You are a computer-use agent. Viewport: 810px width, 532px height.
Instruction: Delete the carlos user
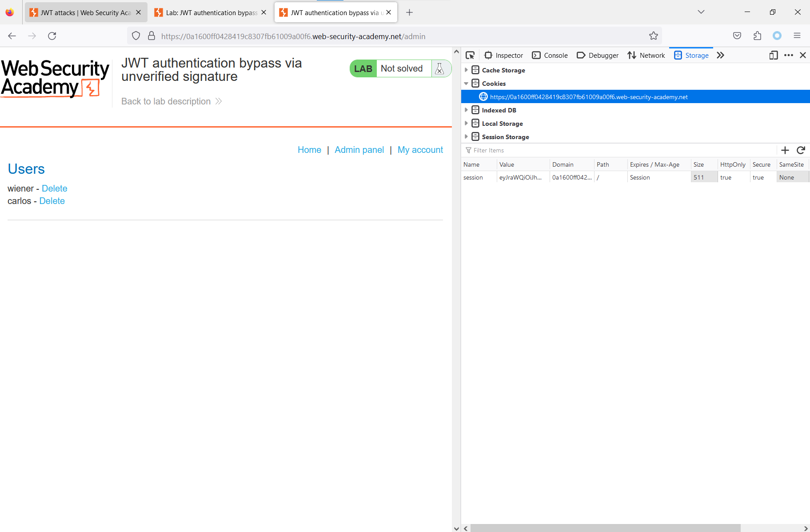52,201
